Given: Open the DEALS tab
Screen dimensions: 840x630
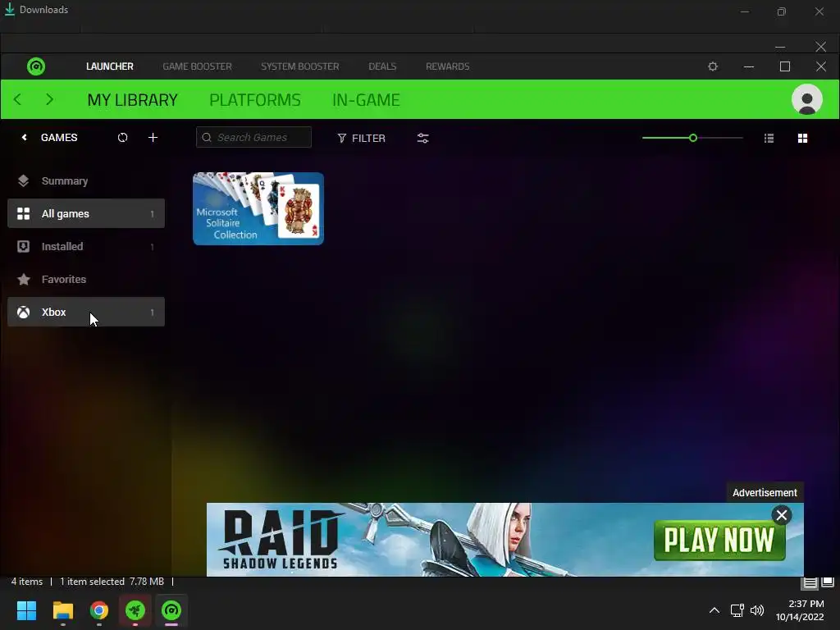Looking at the screenshot, I should click(x=382, y=66).
